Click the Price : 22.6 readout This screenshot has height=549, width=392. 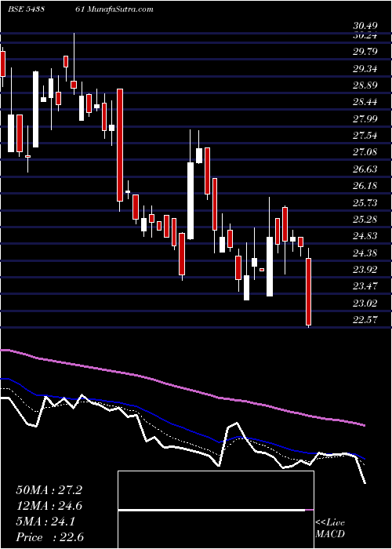[49, 537]
